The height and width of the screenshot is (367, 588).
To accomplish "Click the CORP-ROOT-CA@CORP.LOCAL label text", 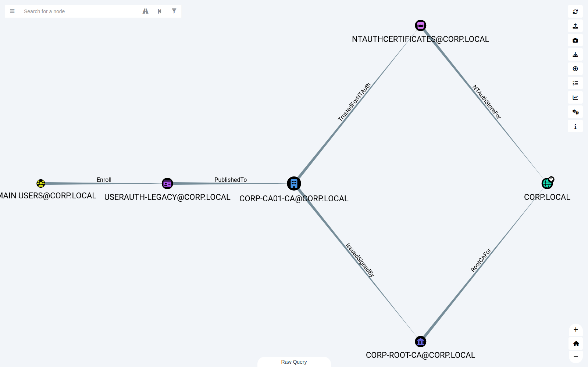I will click(x=420, y=355).
